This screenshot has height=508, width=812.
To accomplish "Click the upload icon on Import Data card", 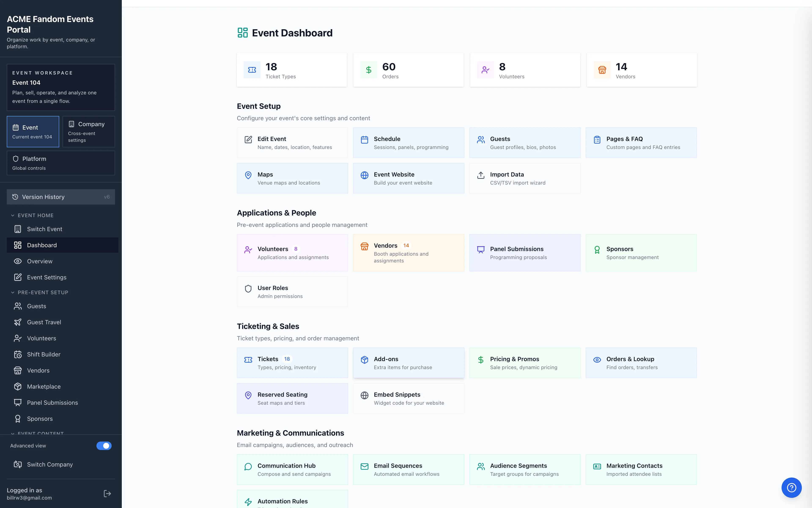I will (481, 175).
